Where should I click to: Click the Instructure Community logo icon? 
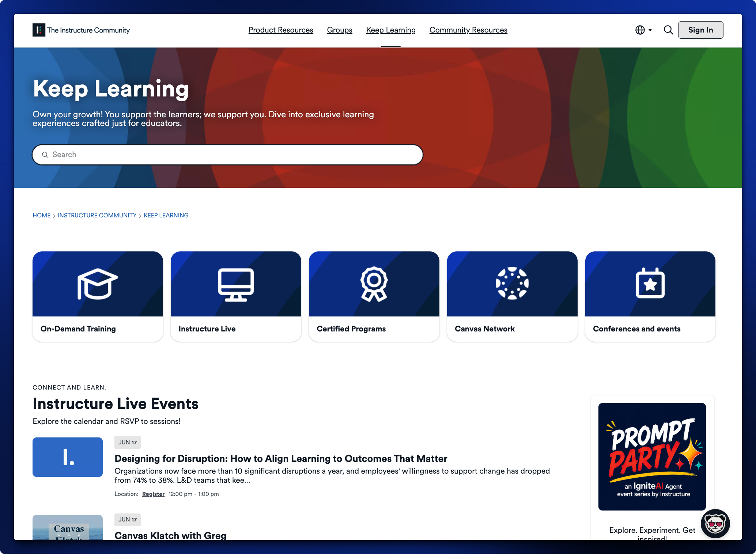(x=39, y=30)
